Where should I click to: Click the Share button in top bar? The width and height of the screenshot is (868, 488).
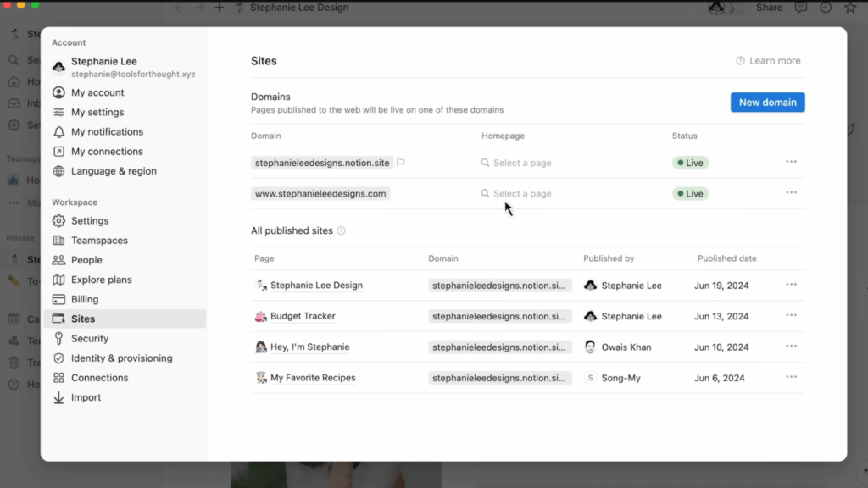769,8
